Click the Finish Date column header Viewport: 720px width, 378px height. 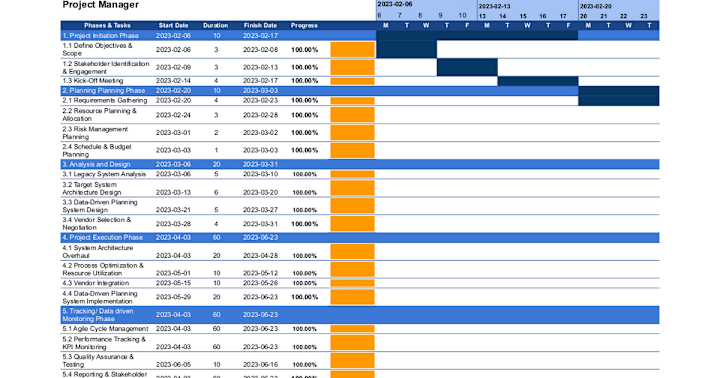click(260, 26)
